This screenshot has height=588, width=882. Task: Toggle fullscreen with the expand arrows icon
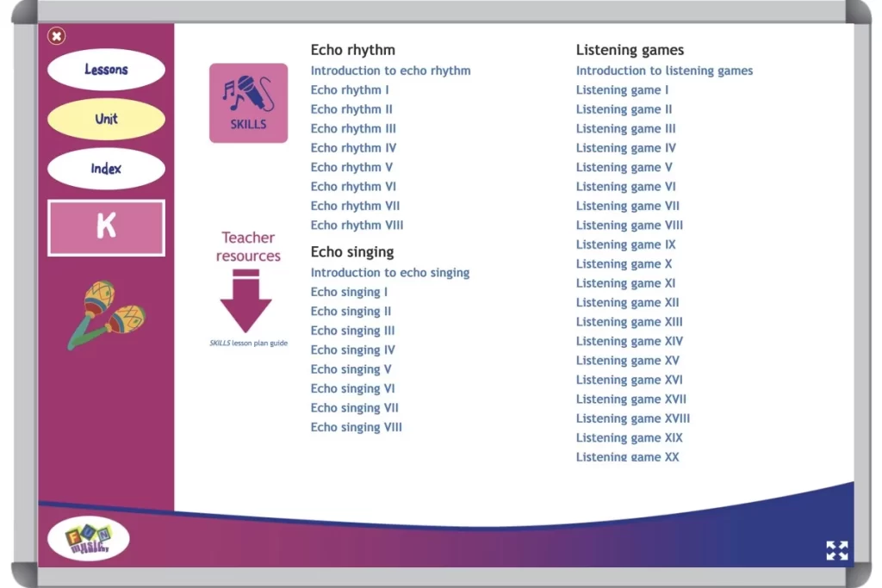[836, 551]
